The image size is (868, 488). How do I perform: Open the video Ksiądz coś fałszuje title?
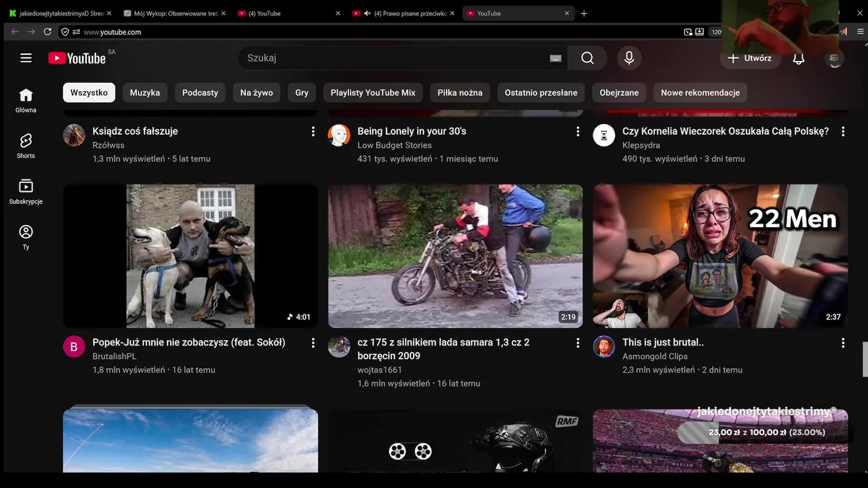135,131
